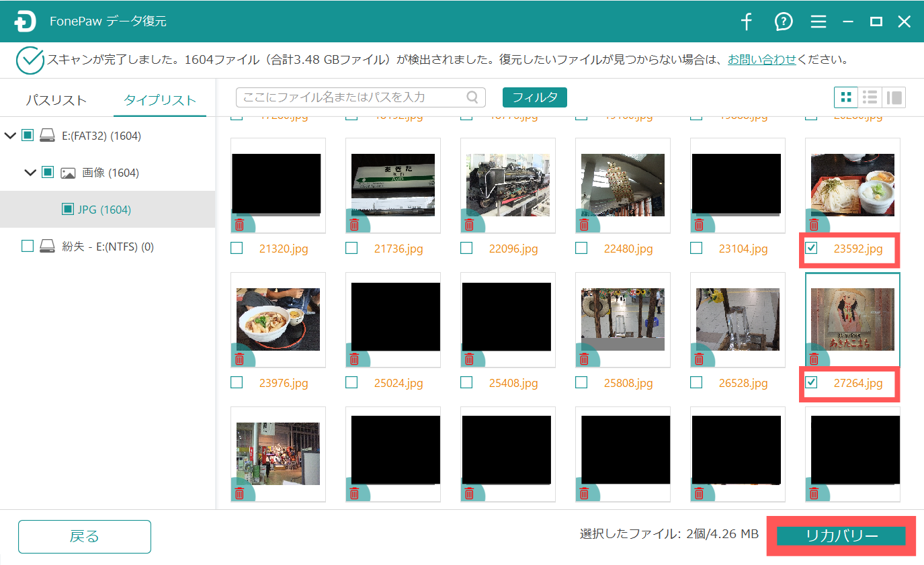The height and width of the screenshot is (565, 924).
Task: Select JPG (1604) in tree
Action: pyautogui.click(x=103, y=210)
